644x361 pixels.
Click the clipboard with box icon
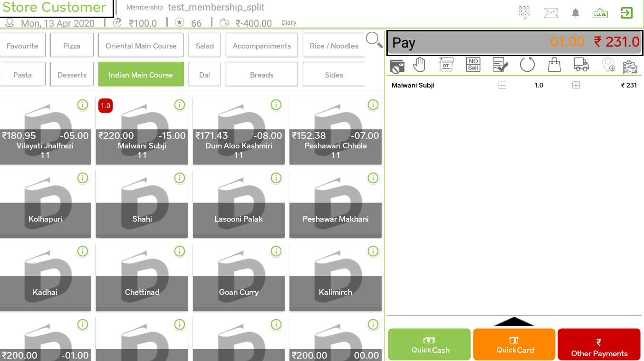pyautogui.click(x=630, y=67)
